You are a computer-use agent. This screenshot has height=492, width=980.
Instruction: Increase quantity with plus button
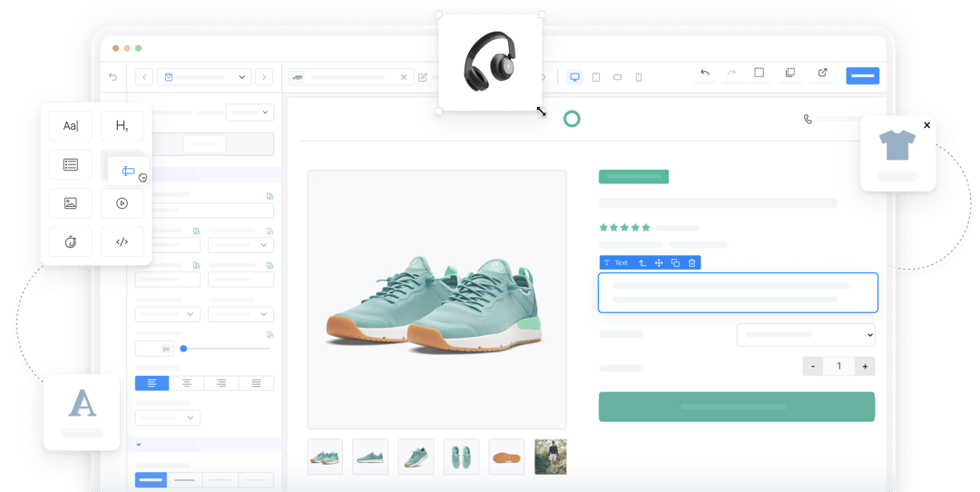[865, 366]
